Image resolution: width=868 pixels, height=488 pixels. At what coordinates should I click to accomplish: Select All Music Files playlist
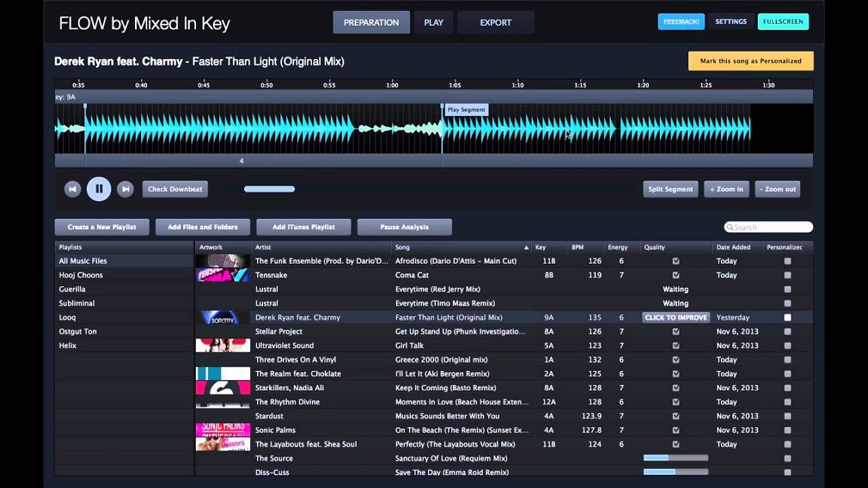pyautogui.click(x=124, y=261)
